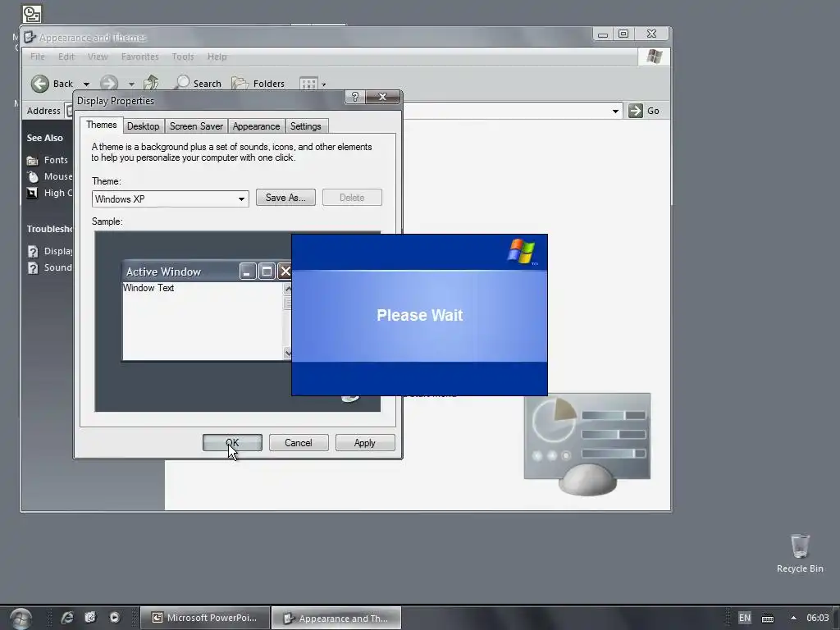Click Cancel in Display Properties

tap(299, 443)
